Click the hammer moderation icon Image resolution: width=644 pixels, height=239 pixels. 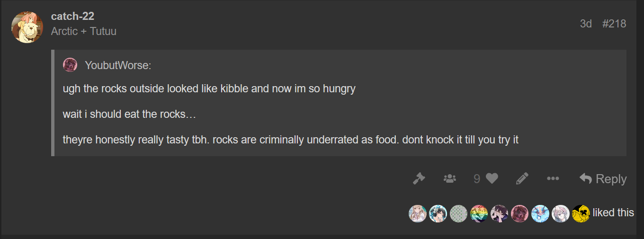(x=419, y=178)
